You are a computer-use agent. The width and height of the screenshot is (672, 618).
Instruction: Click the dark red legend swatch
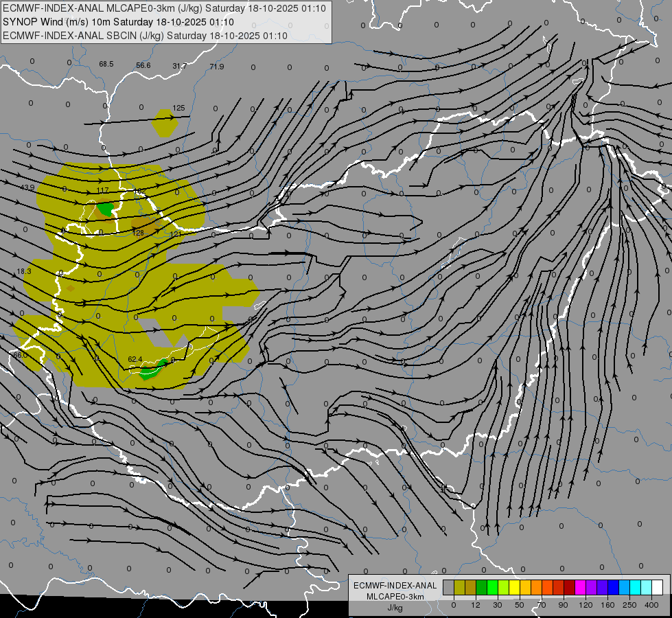(569, 588)
